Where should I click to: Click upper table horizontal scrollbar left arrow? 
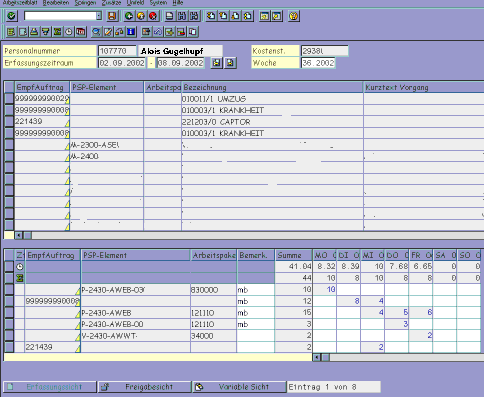[x=19, y=235]
